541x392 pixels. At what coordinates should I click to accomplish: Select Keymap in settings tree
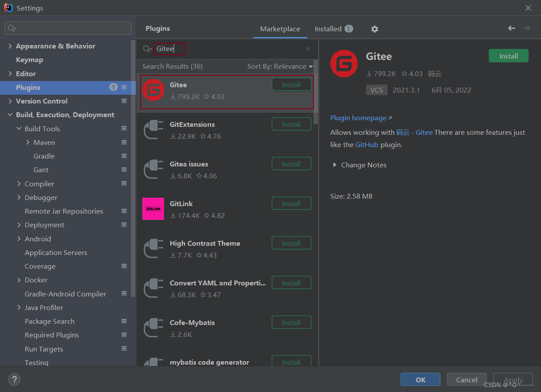point(30,60)
